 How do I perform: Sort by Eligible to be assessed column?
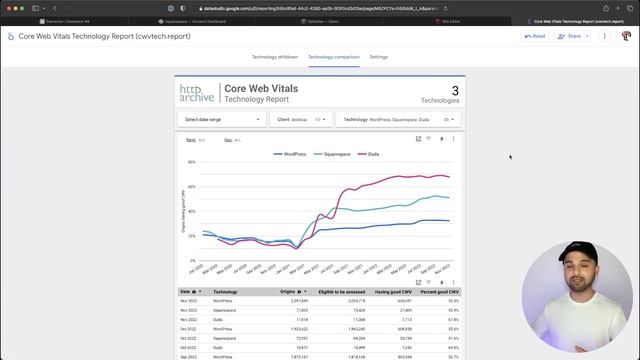point(342,292)
